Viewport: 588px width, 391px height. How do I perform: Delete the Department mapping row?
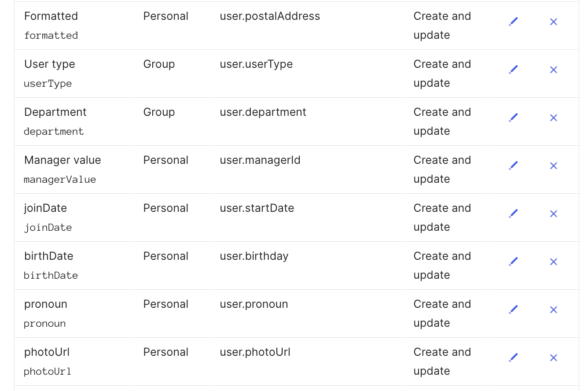click(x=554, y=118)
